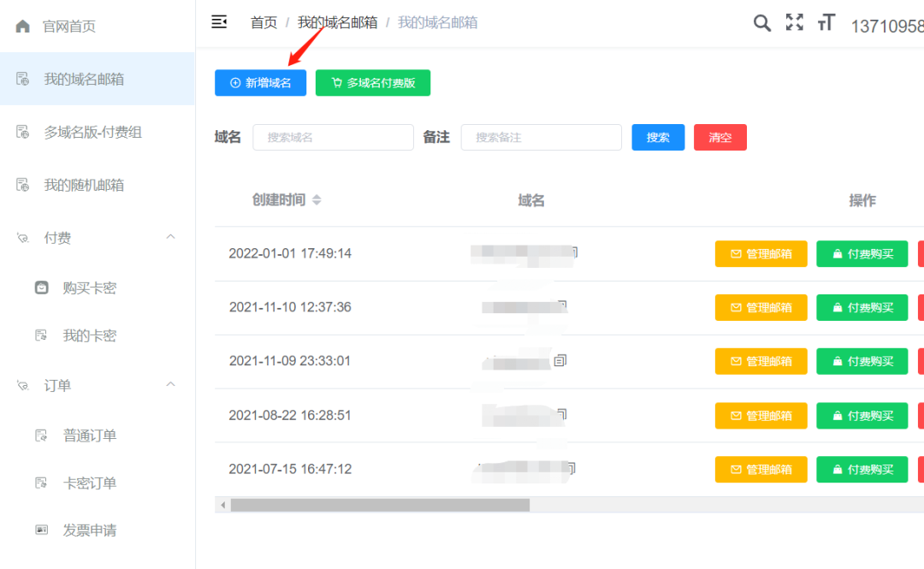Click the 搜索域名 input field
Screen dimensions: 924x569
[333, 137]
